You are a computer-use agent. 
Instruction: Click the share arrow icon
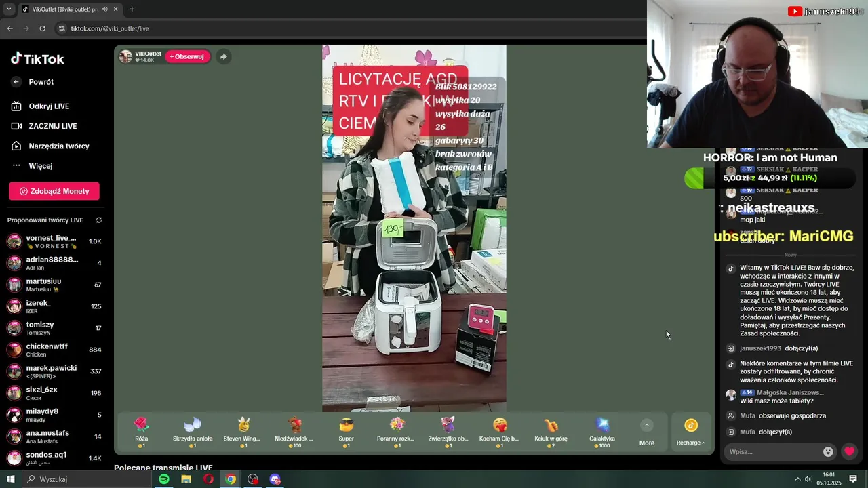pyautogui.click(x=223, y=57)
